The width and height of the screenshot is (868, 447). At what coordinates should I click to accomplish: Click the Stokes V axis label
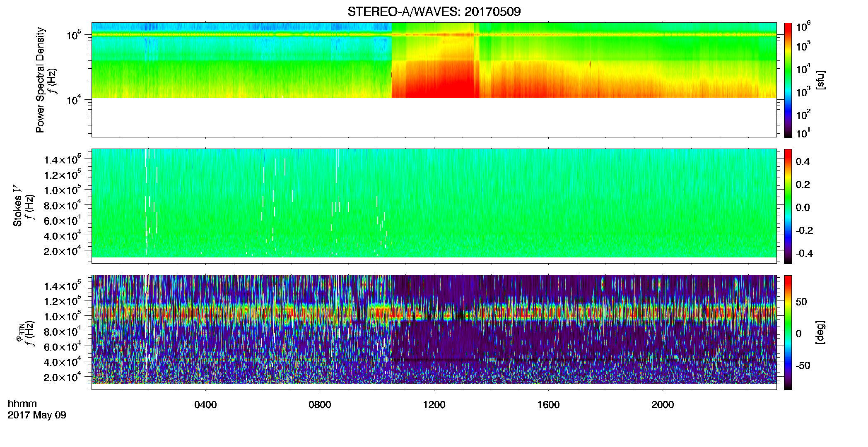(17, 206)
